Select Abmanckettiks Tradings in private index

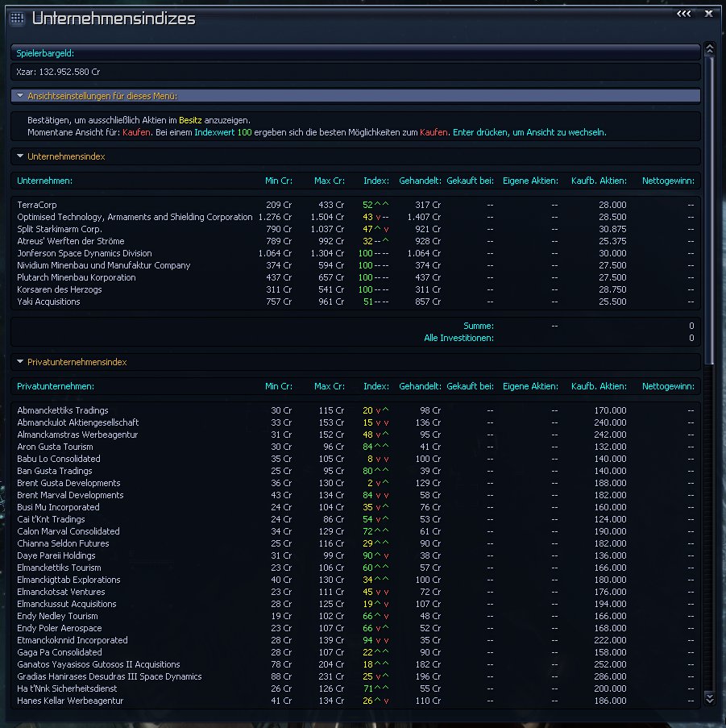click(63, 410)
